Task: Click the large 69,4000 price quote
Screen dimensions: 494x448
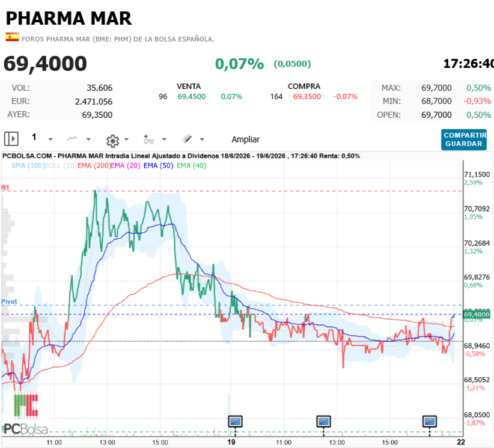Action: (x=45, y=64)
